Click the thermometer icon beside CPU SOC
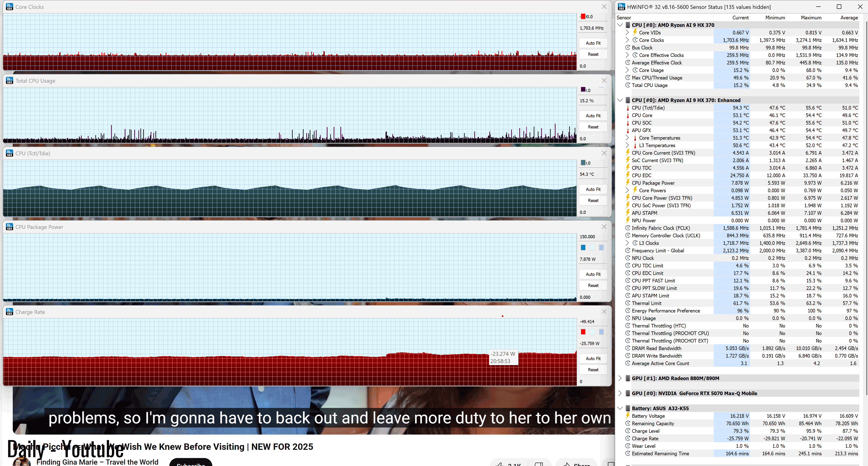The height and width of the screenshot is (466, 868). 628,123
